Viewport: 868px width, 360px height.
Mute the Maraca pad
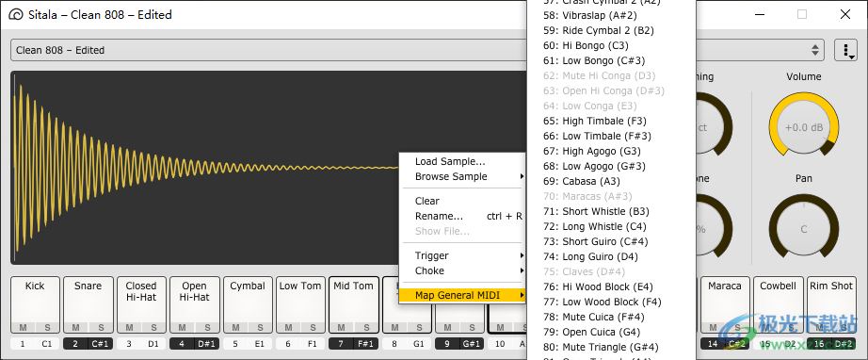tap(713, 328)
